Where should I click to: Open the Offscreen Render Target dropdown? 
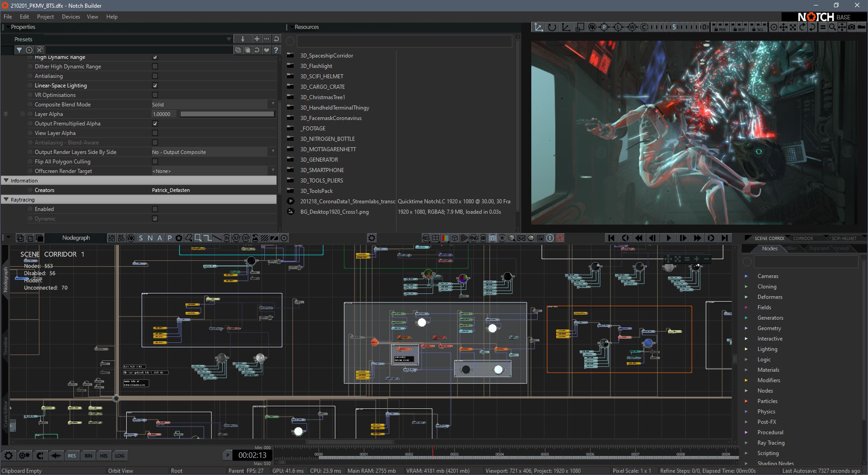[213, 171]
